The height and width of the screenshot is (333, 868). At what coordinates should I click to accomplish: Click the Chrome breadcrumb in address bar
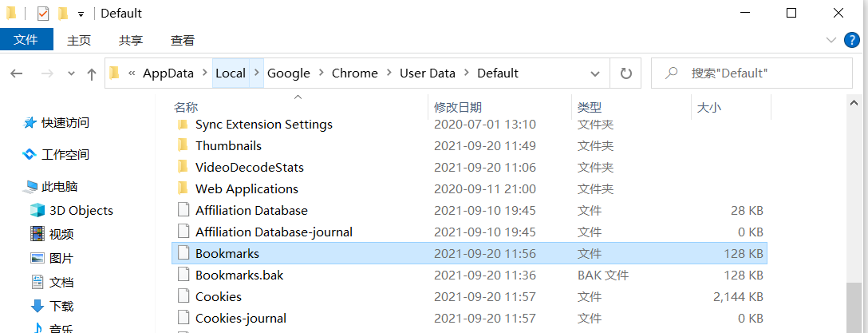coord(355,73)
